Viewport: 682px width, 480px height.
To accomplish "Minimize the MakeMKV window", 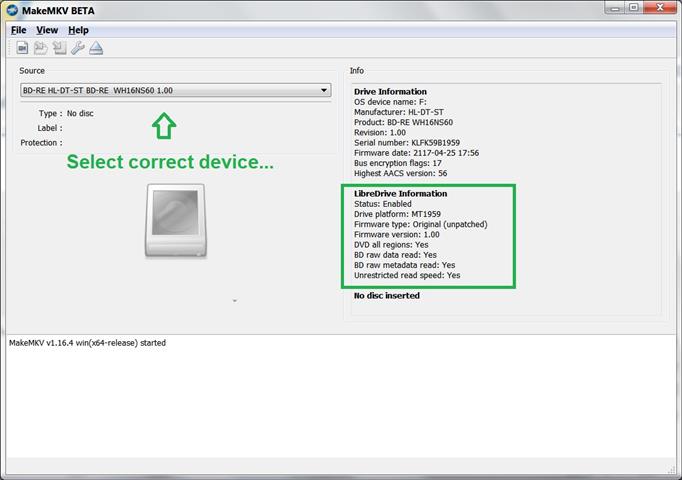I will tap(615, 8).
